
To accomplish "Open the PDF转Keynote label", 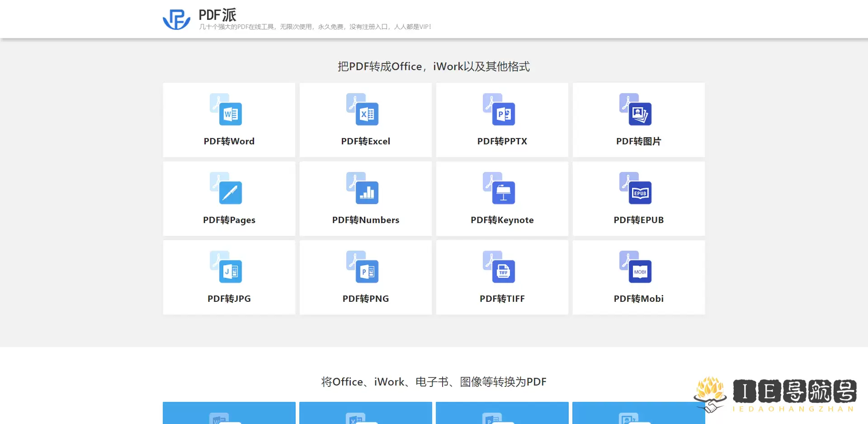I will tap(502, 220).
